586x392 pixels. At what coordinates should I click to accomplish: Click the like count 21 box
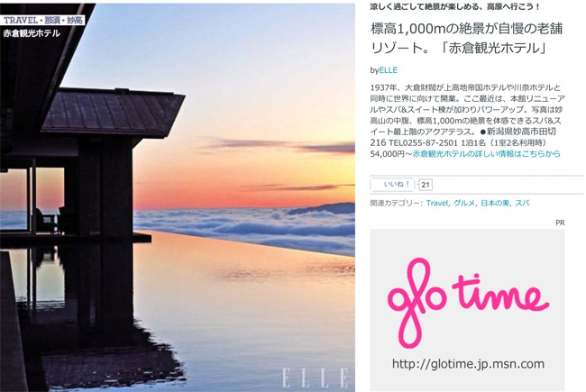[426, 185]
